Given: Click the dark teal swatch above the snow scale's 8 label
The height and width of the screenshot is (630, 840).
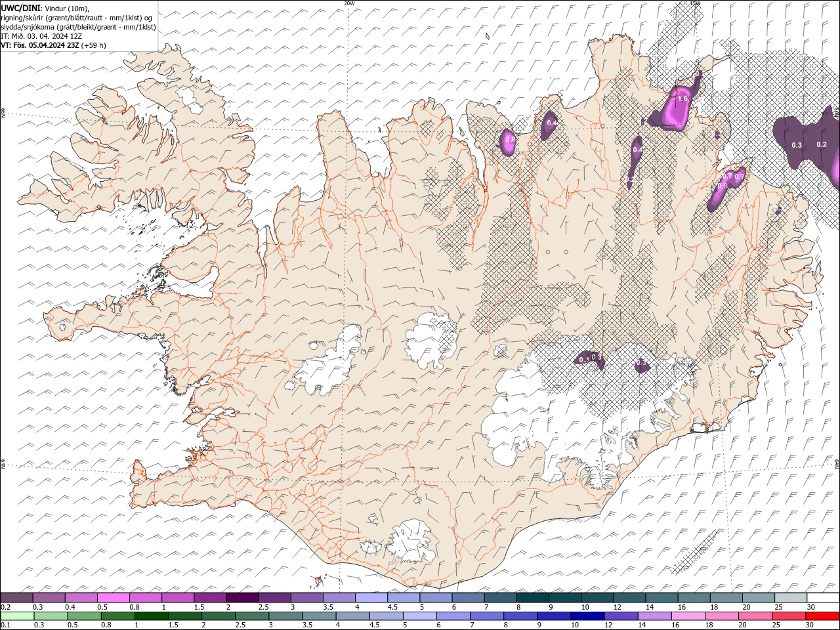Looking at the screenshot, I should click(x=532, y=598).
